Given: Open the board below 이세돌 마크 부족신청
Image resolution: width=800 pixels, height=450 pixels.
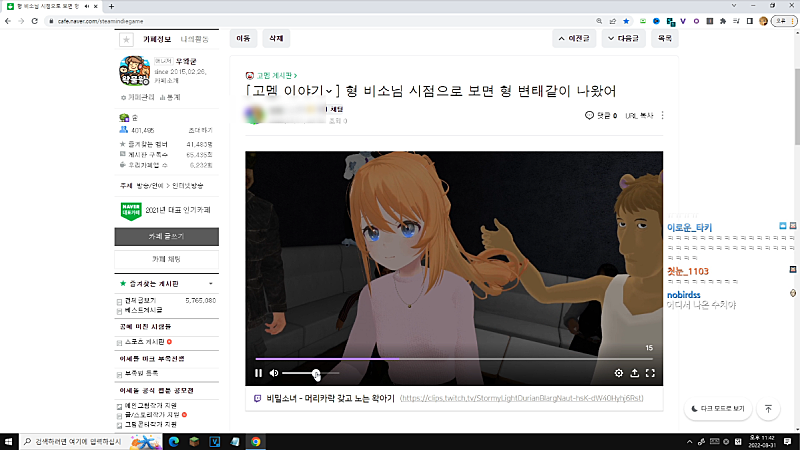Looking at the screenshot, I should point(141,373).
